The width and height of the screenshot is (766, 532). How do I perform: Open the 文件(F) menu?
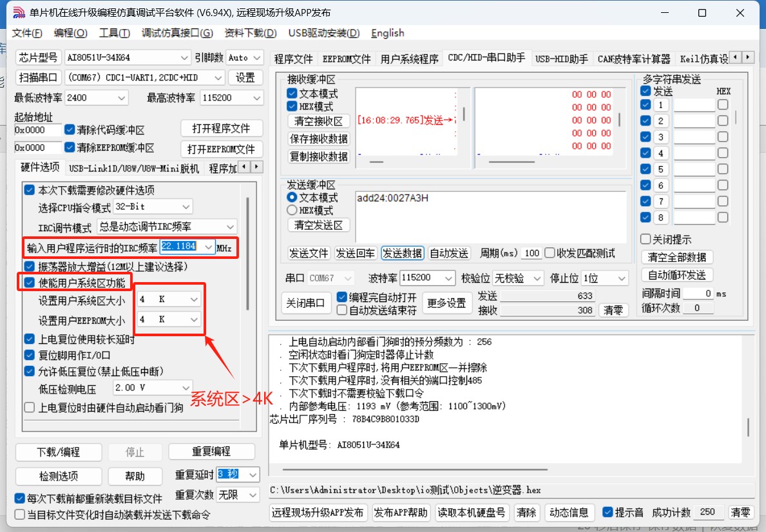tap(27, 33)
